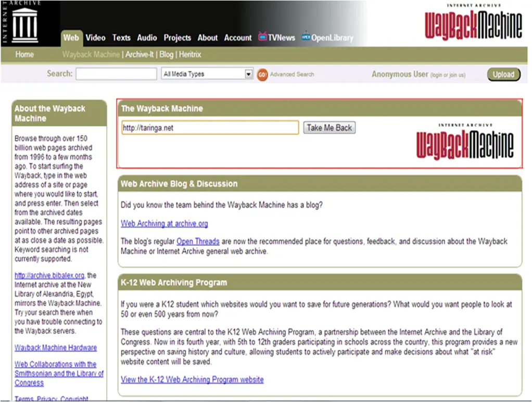The width and height of the screenshot is (532, 402).
Task: Click the Home link
Action: point(24,54)
